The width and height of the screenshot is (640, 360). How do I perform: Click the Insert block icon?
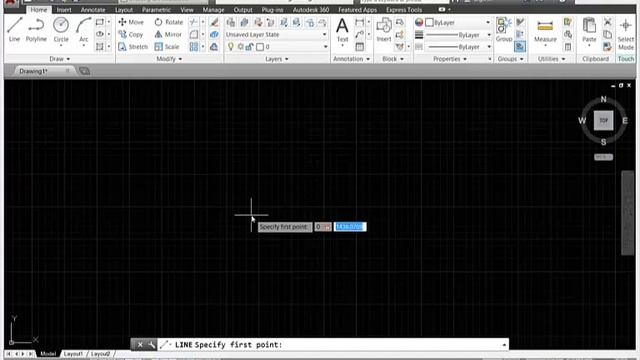(384, 29)
